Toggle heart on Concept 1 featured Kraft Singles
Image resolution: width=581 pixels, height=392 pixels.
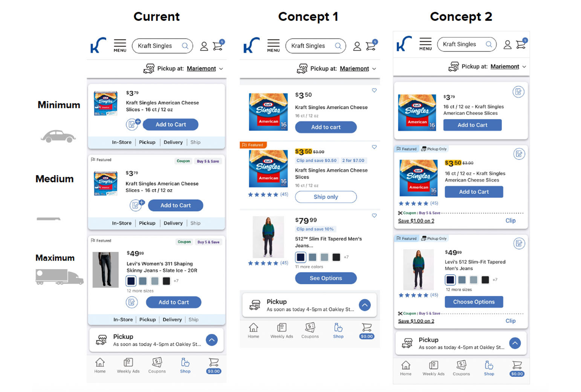tap(374, 147)
